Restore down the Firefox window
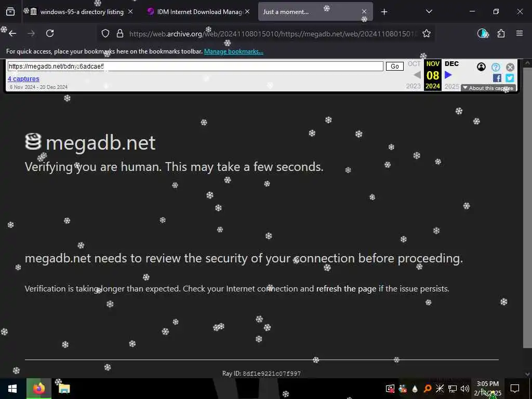Image resolution: width=532 pixels, height=399 pixels. pyautogui.click(x=496, y=11)
